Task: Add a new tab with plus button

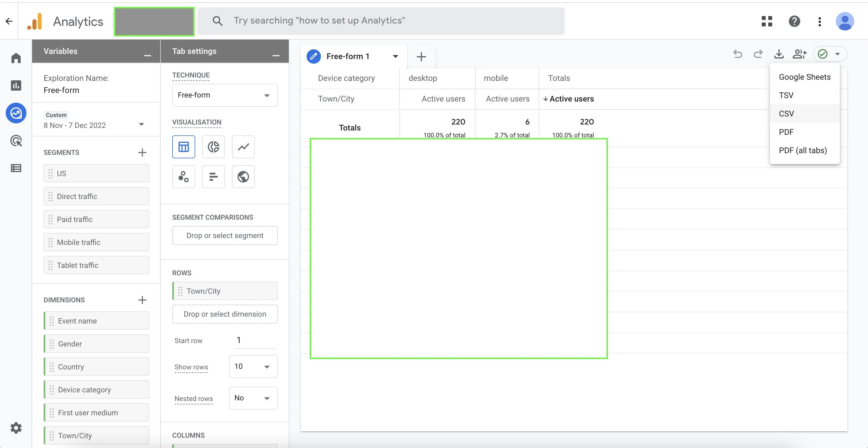Action: (421, 57)
